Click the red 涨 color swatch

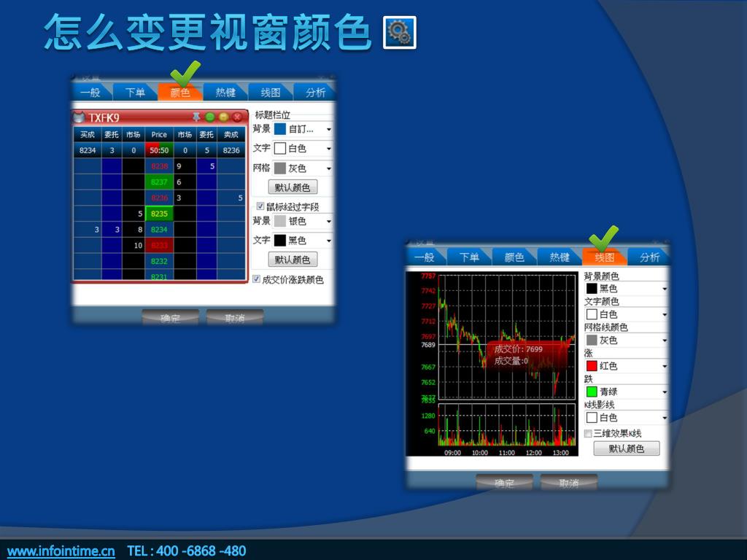(x=592, y=366)
